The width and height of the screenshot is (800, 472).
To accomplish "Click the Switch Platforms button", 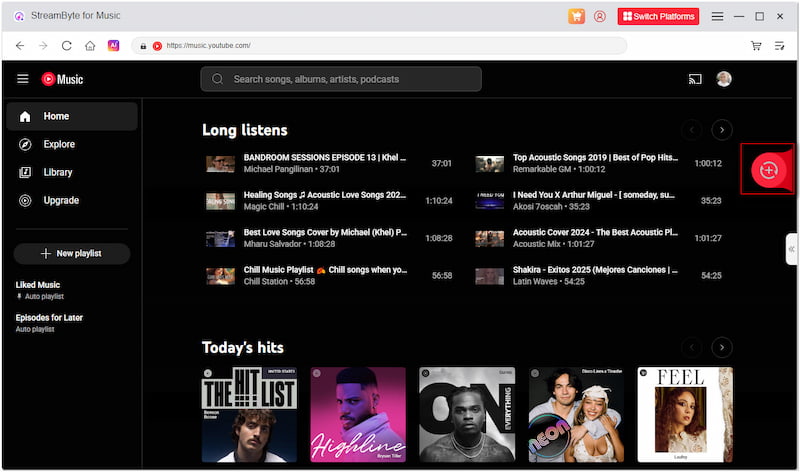I will click(x=658, y=16).
